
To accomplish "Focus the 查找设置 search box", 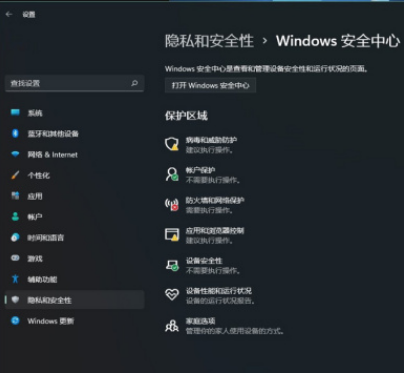I will [x=75, y=83].
